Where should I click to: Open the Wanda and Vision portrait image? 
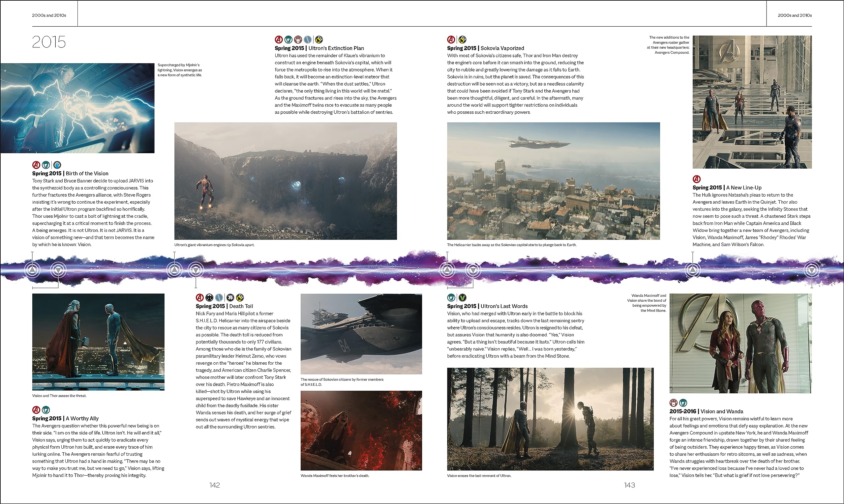tap(741, 343)
